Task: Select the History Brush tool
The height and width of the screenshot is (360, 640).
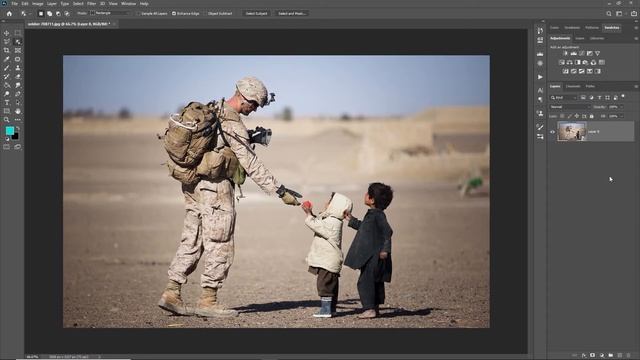Action: (7, 76)
